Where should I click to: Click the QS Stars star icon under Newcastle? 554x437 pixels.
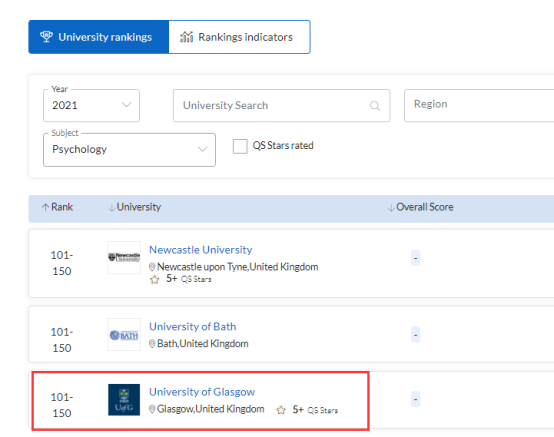(x=154, y=280)
